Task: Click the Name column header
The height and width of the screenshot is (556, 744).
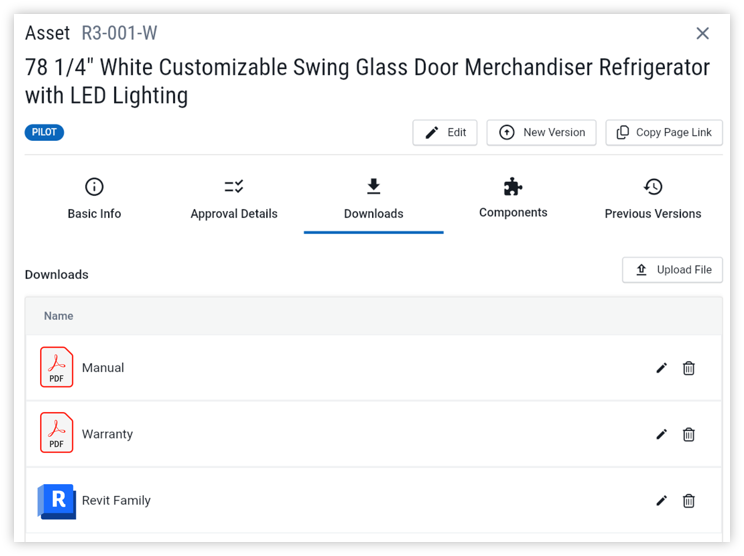Action: (x=59, y=316)
